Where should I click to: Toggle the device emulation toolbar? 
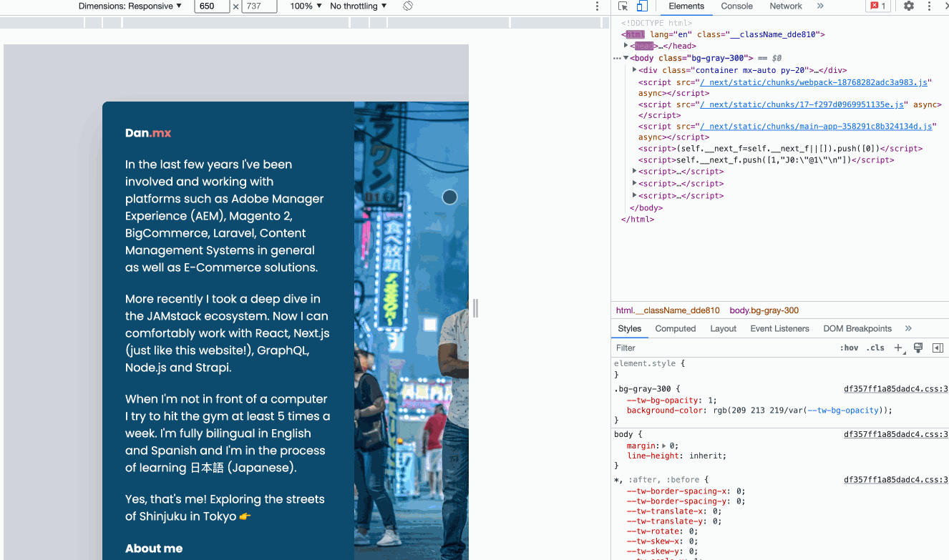pos(641,6)
